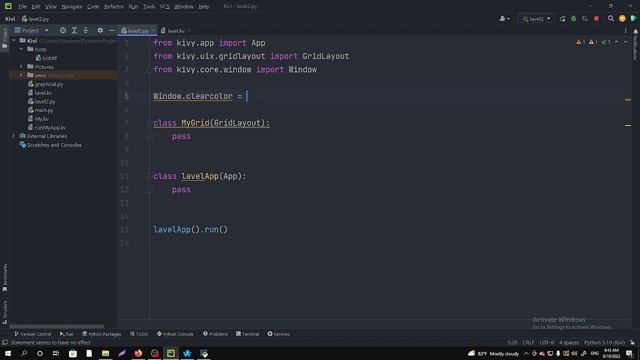Expand the venv folder
The height and width of the screenshot is (360, 640).
(21, 76)
